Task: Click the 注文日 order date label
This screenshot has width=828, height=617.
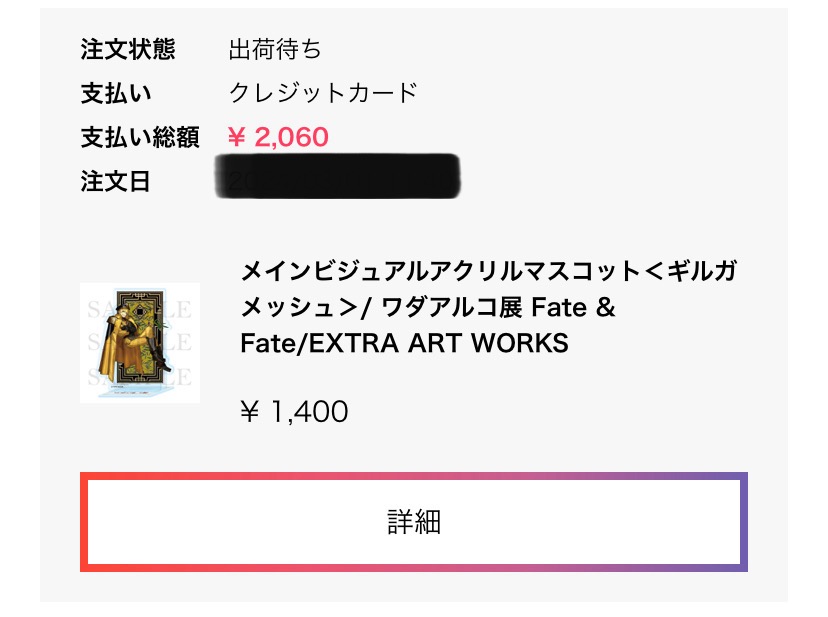Action: point(115,182)
